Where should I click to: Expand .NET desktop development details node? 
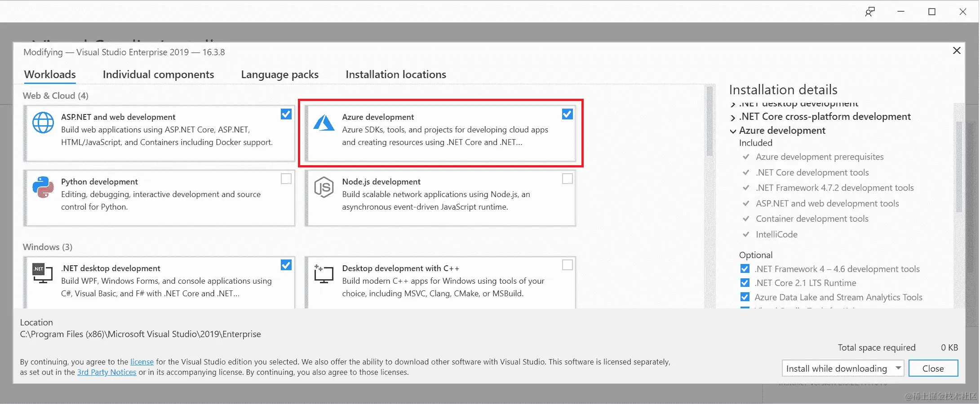(733, 105)
